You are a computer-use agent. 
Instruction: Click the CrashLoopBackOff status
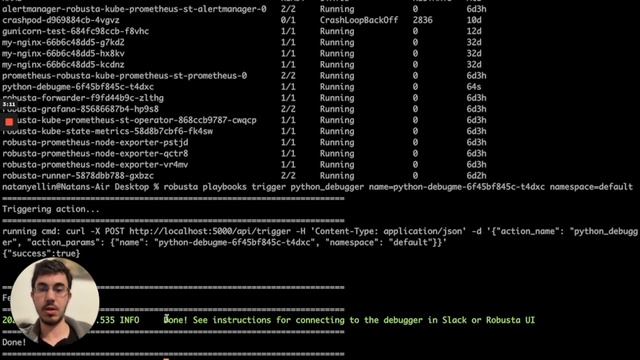[359, 20]
